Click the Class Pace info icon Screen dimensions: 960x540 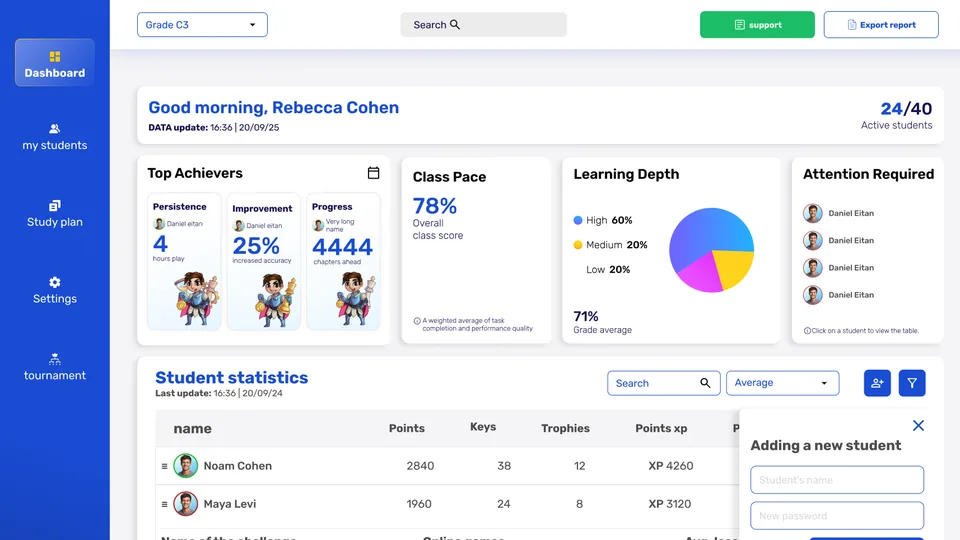[417, 321]
